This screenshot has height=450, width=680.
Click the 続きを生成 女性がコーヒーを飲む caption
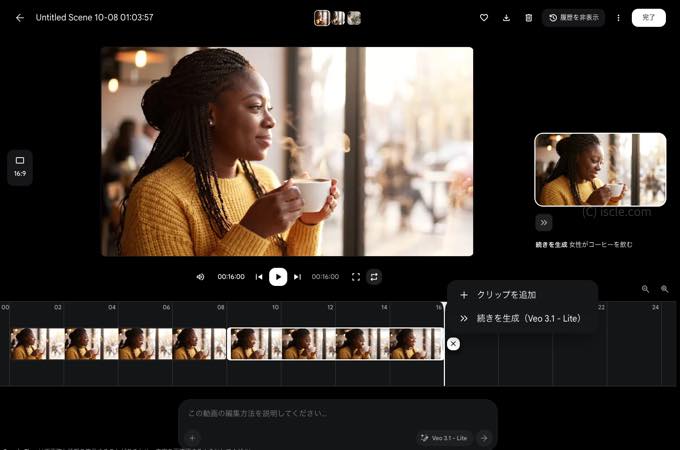coord(584,245)
